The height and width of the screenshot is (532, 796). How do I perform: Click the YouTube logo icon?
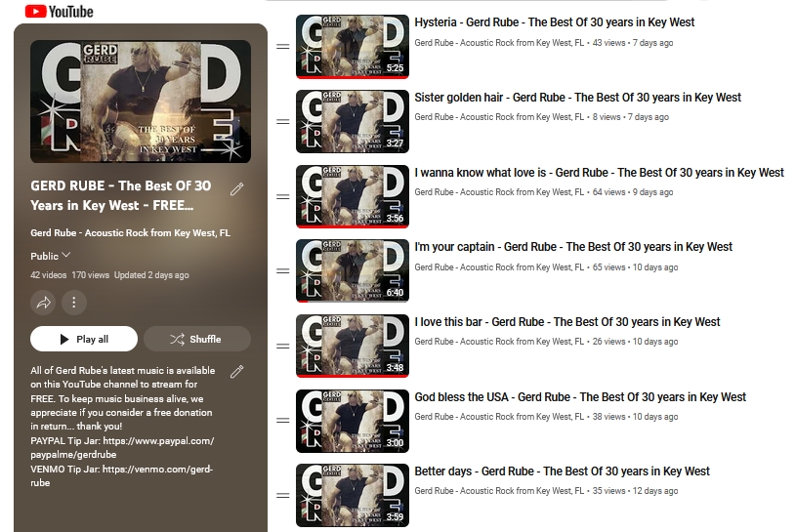click(x=35, y=11)
